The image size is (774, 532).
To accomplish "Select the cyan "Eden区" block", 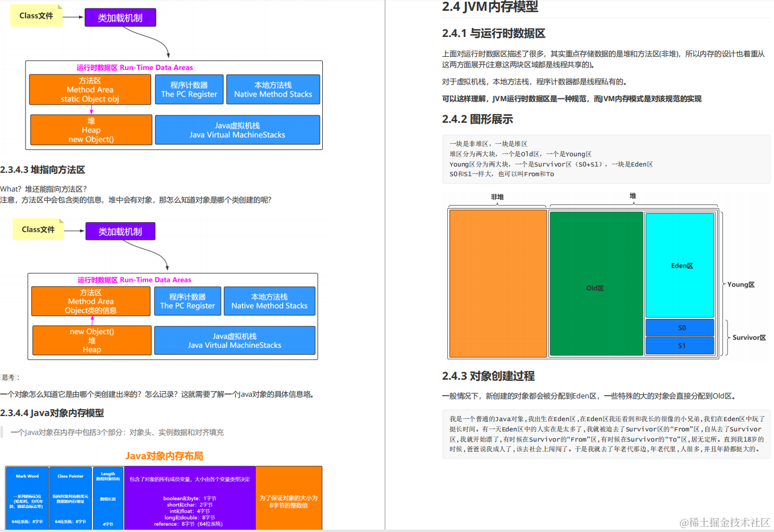I will coord(680,265).
